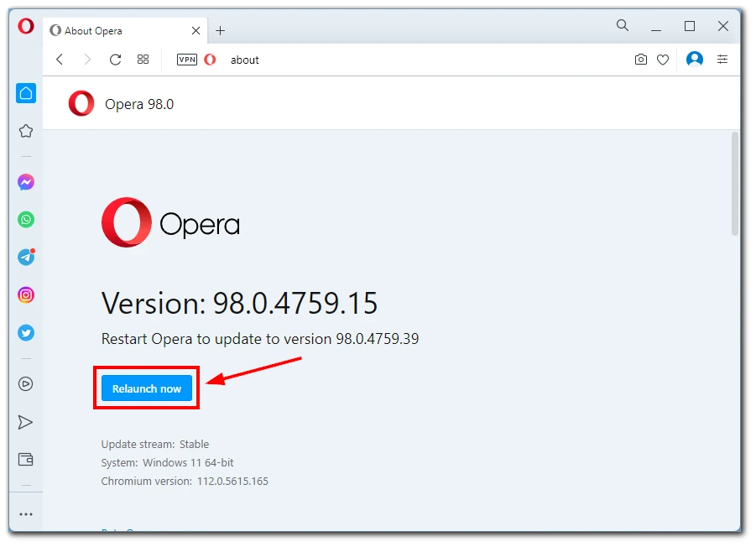Open Facebook Messenger in sidebar
Screen dimensions: 756x547
[x=26, y=182]
